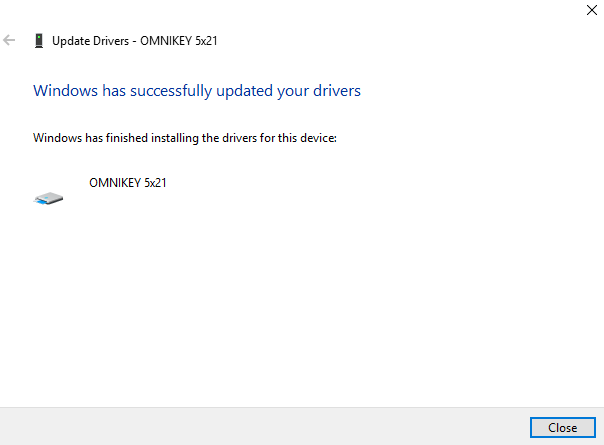This screenshot has width=604, height=445.
Task: Close the dialog with the X icon
Action: click(x=592, y=10)
